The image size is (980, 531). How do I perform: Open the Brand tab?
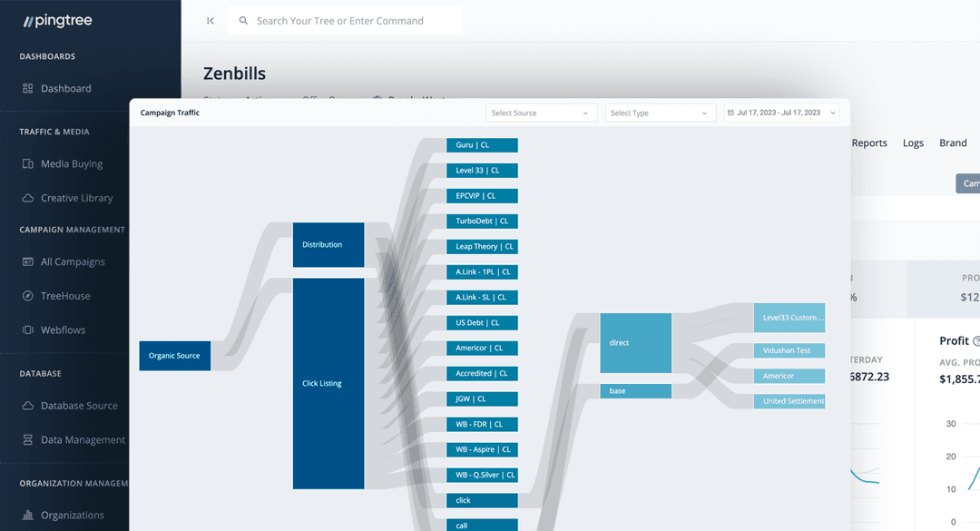click(953, 143)
